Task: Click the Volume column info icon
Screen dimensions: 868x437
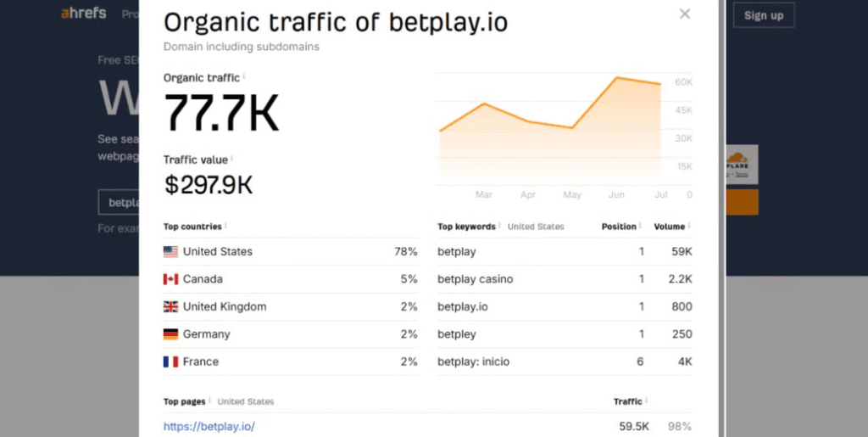Action: [689, 226]
